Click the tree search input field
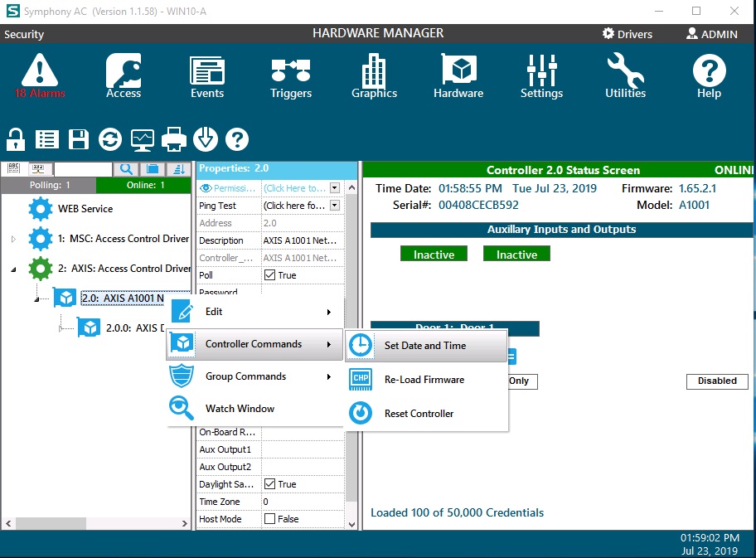756x558 pixels. (x=83, y=169)
